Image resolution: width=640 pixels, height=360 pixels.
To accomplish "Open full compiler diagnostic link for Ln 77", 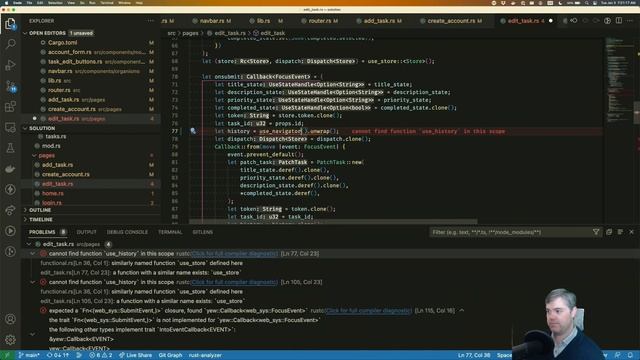I will tap(234, 253).
